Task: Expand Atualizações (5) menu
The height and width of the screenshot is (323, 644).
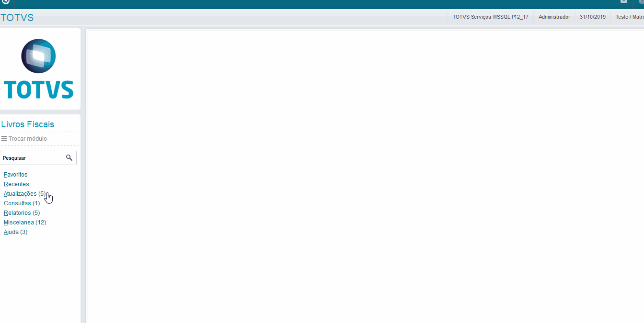Action: coord(25,194)
